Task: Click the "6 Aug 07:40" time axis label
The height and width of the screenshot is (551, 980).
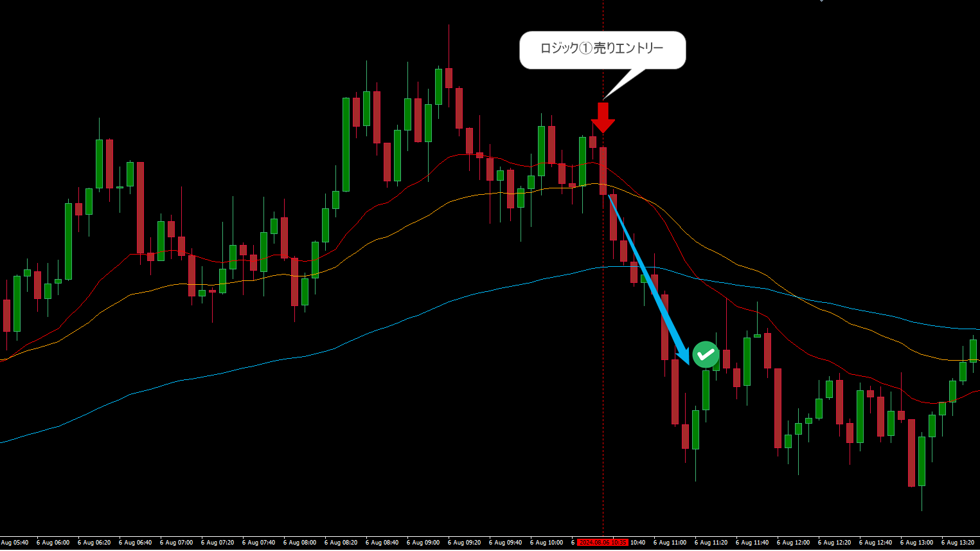Action: (x=258, y=543)
